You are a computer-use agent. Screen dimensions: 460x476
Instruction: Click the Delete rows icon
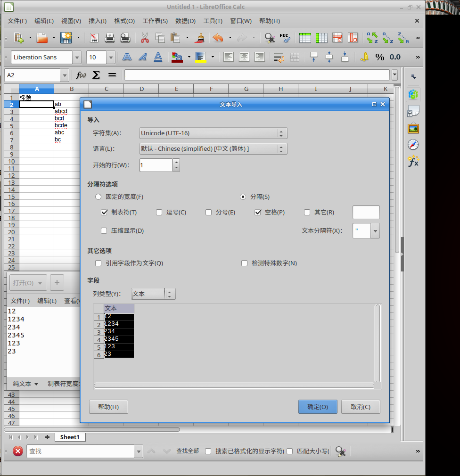337,38
